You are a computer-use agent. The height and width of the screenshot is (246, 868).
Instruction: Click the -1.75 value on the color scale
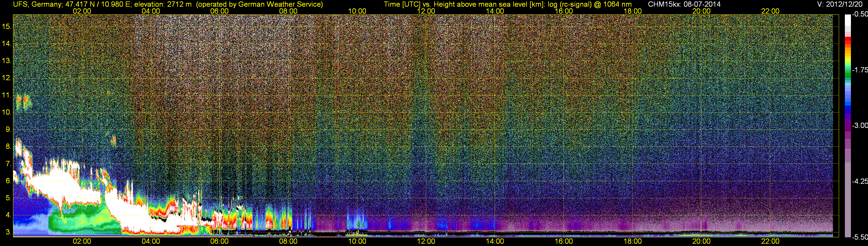[860, 70]
